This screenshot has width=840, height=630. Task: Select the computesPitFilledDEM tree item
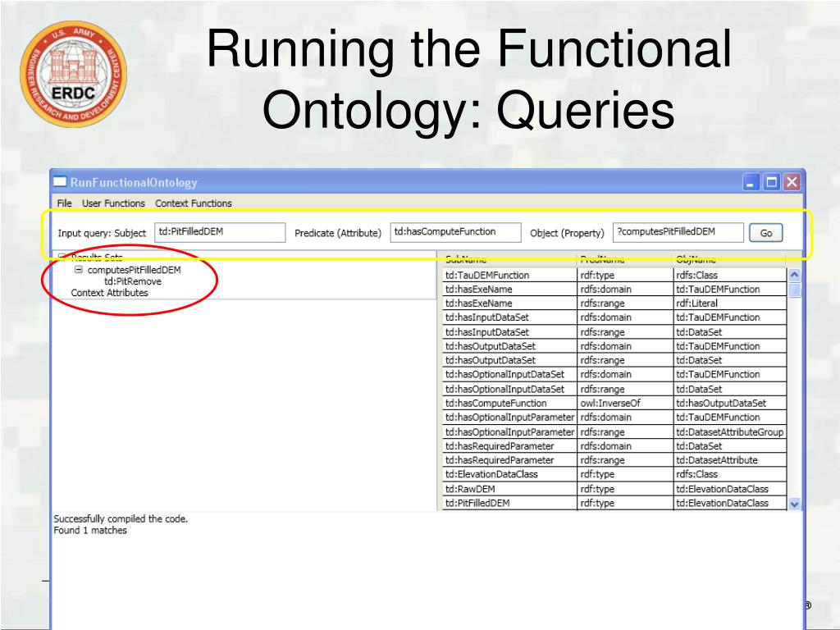pos(134,269)
